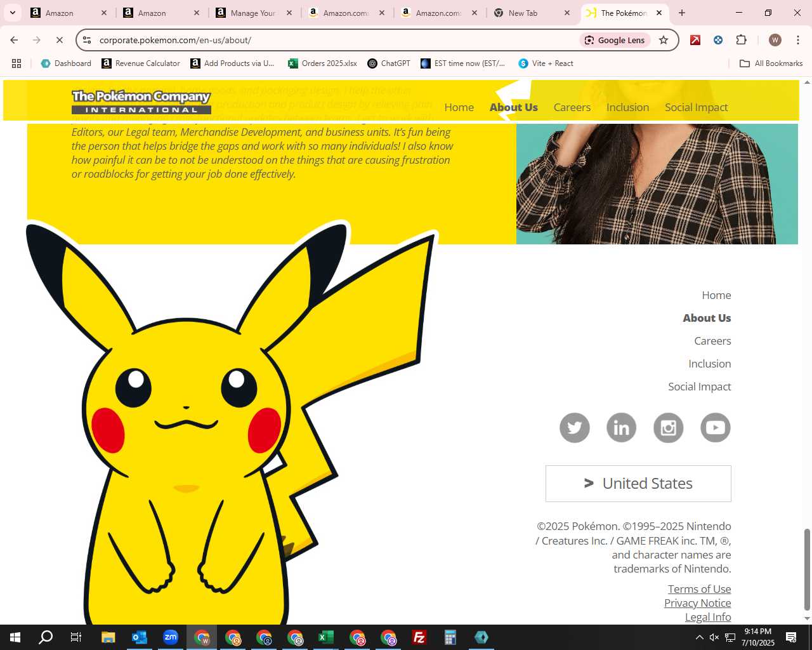The image size is (812, 650).
Task: Click the footer About Us link
Action: tap(707, 318)
